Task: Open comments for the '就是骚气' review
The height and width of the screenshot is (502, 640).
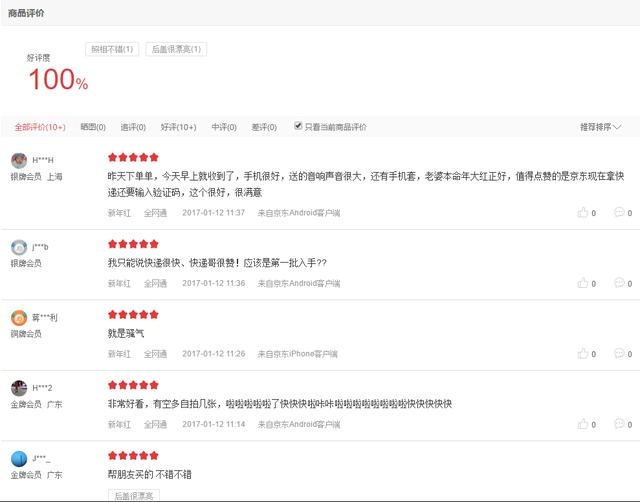Action: click(x=620, y=353)
